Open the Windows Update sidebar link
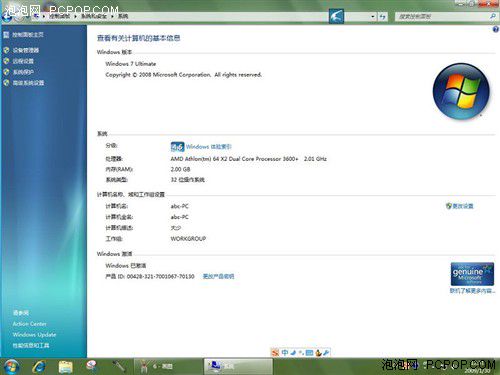Image resolution: width=500 pixels, height=375 pixels. point(34,335)
